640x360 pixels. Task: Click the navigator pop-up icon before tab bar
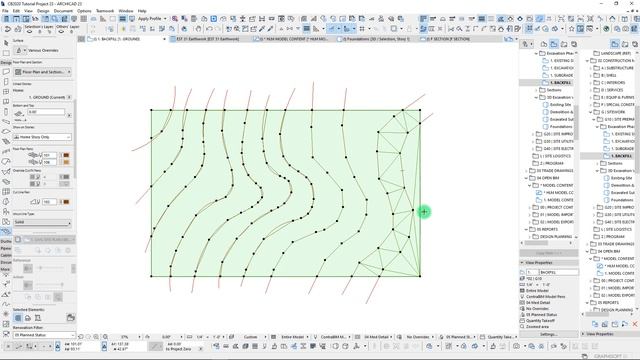pyautogui.click(x=82, y=39)
